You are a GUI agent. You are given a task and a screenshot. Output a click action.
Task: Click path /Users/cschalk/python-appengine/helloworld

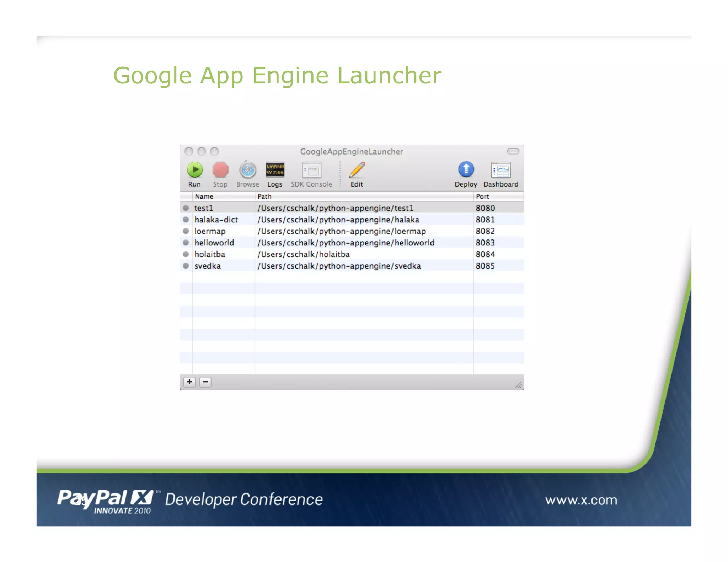pos(346,243)
